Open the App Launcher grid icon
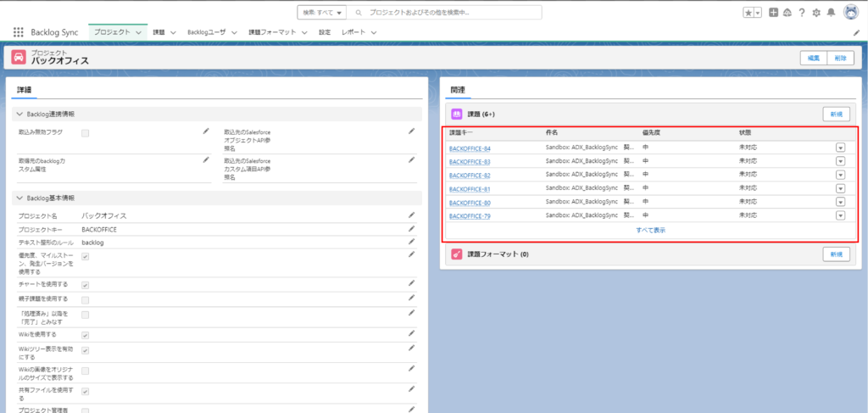The width and height of the screenshot is (868, 413). coord(19,32)
